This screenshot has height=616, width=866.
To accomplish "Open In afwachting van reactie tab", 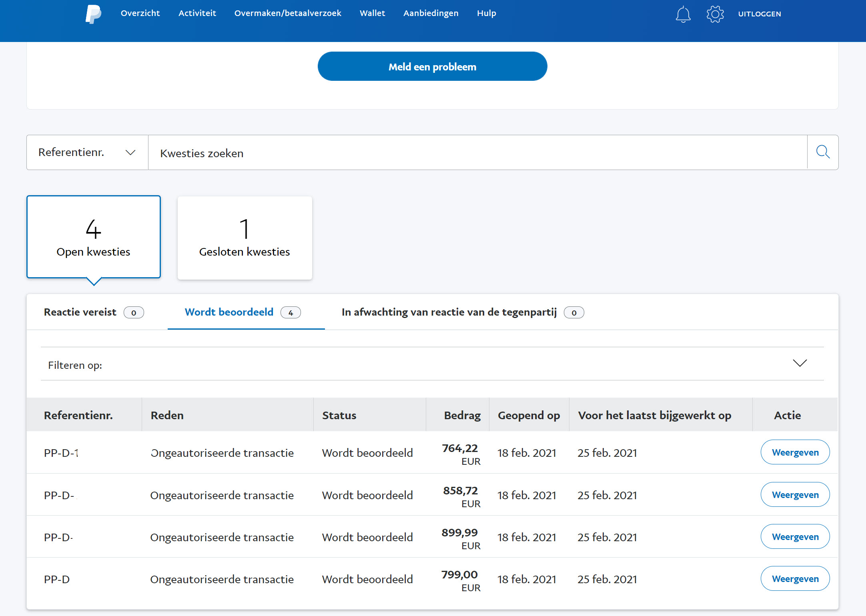I will pyautogui.click(x=462, y=312).
